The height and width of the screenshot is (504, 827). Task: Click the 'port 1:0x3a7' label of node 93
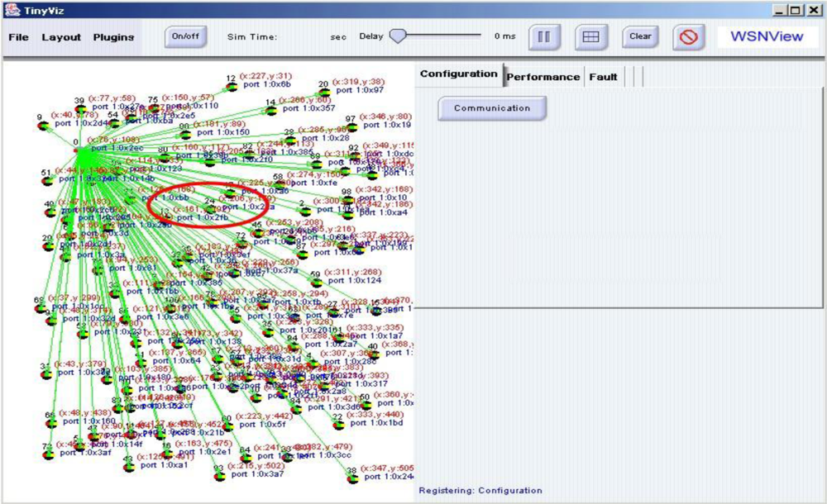click(x=257, y=474)
